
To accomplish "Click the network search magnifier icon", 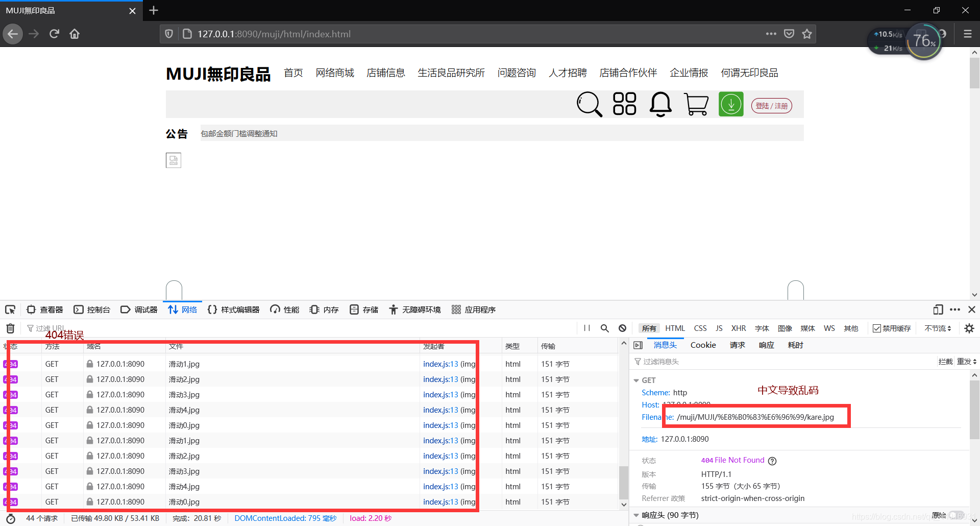I will [605, 328].
